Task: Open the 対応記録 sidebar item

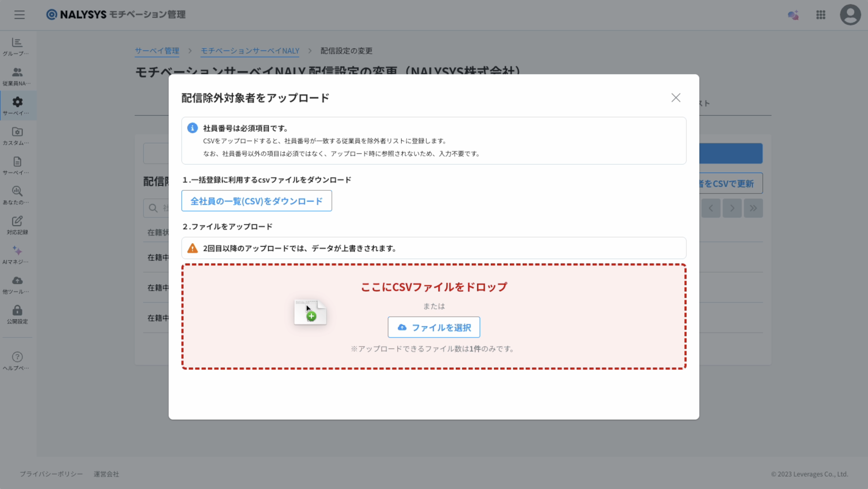Action: 17,225
